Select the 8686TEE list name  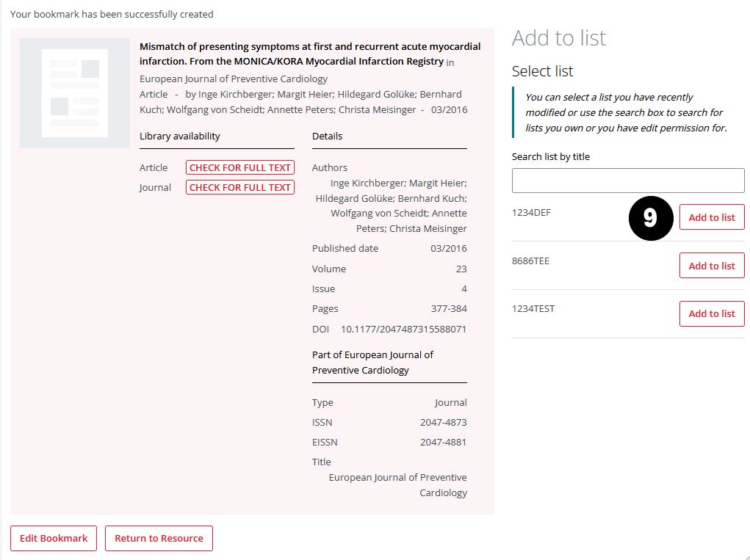point(530,261)
